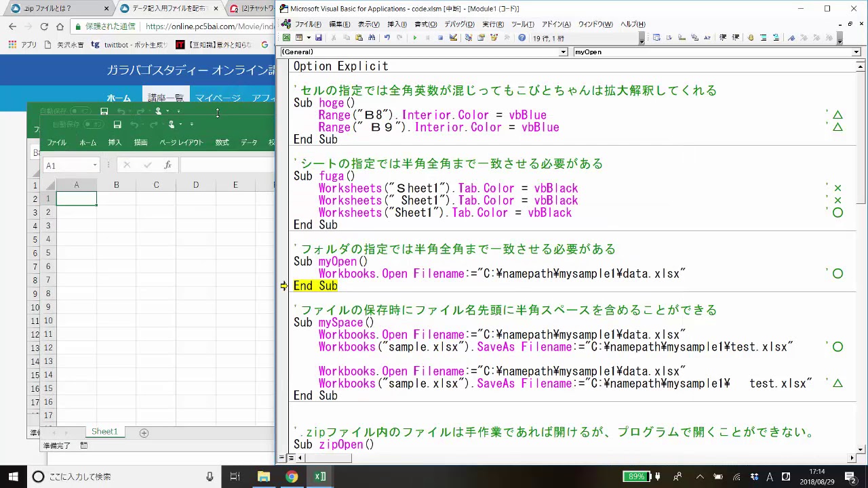
Task: Click cell B1 in the Excel sheet
Action: (x=116, y=199)
